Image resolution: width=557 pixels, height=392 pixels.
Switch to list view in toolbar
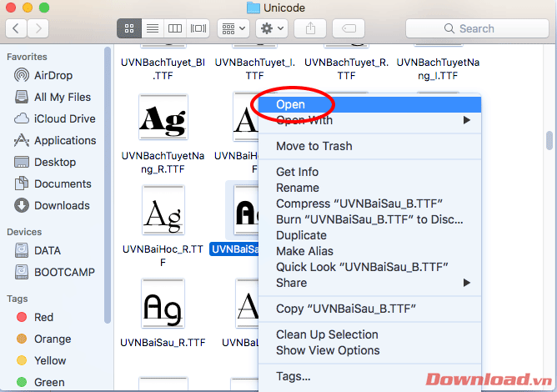click(153, 28)
